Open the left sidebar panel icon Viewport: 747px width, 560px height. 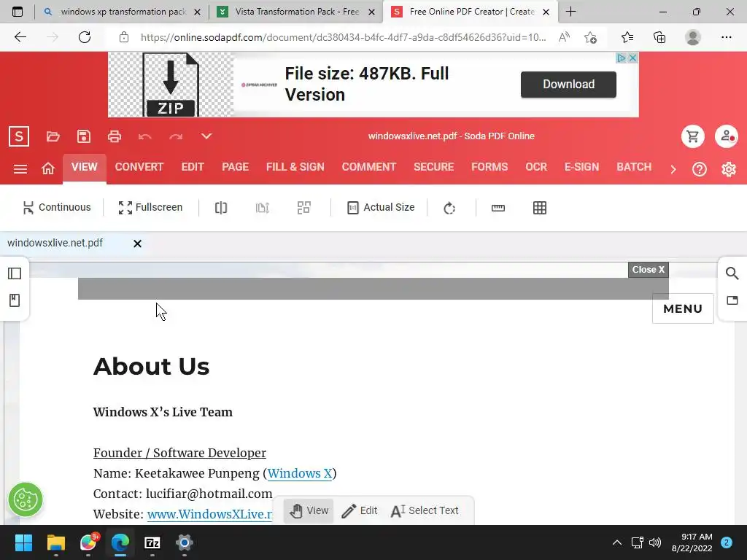[x=15, y=273]
